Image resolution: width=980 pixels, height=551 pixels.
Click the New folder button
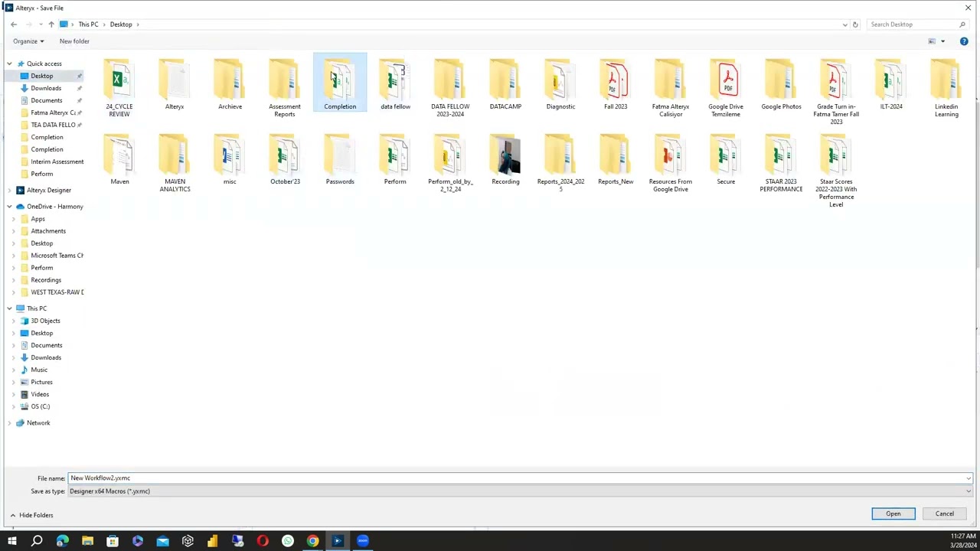74,41
